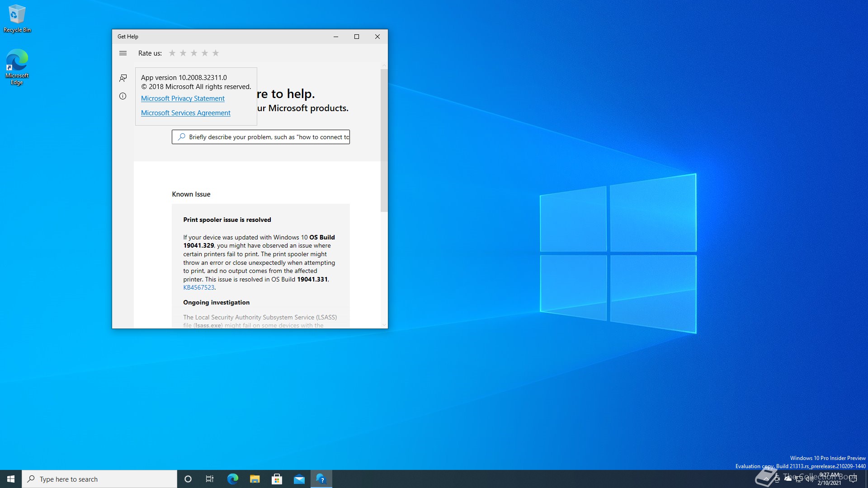Click 'Print spooler issue is resolved' title

coord(227,220)
